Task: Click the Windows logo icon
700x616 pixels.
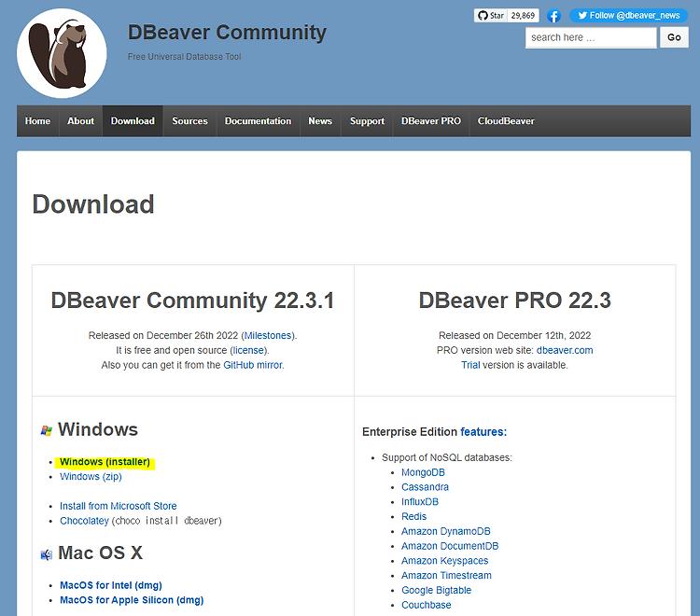Action: click(x=46, y=431)
